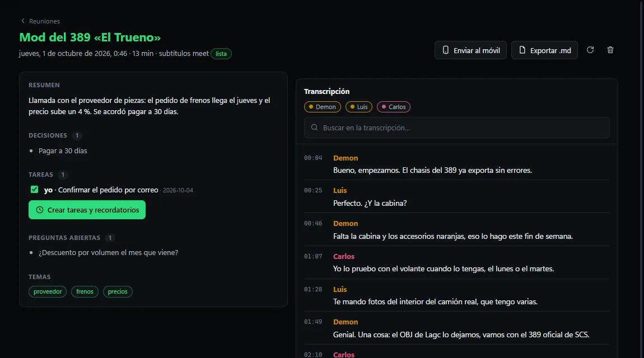Screen dimensions: 644x358
Task: Jump to transcript timestamp 01:49
Action: pos(313,322)
